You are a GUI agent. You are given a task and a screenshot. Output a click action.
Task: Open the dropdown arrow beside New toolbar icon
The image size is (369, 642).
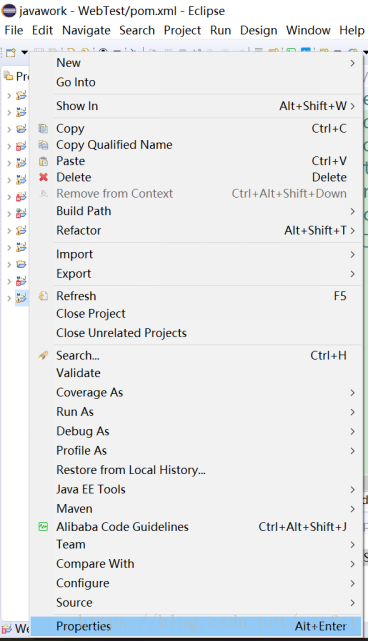click(24, 52)
